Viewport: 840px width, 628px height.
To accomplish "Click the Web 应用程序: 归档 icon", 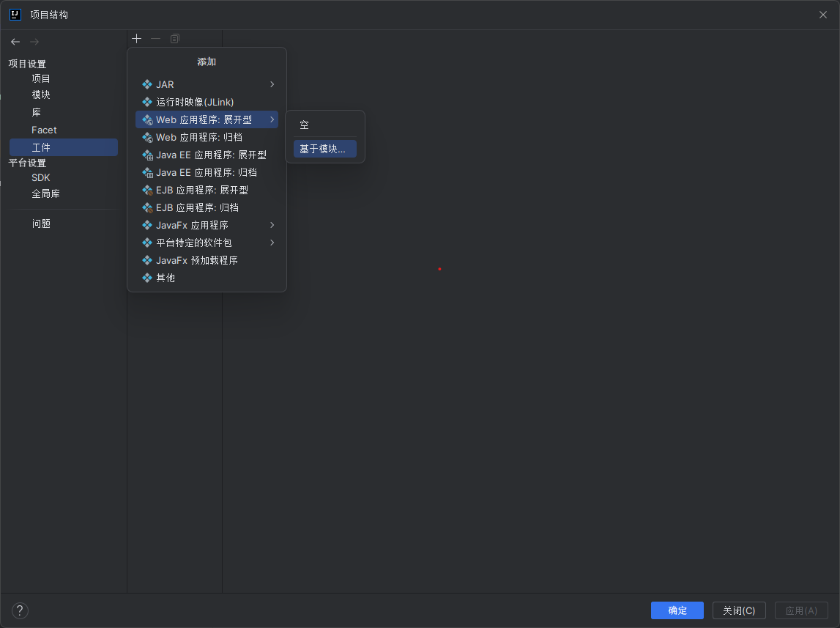I will (x=147, y=137).
